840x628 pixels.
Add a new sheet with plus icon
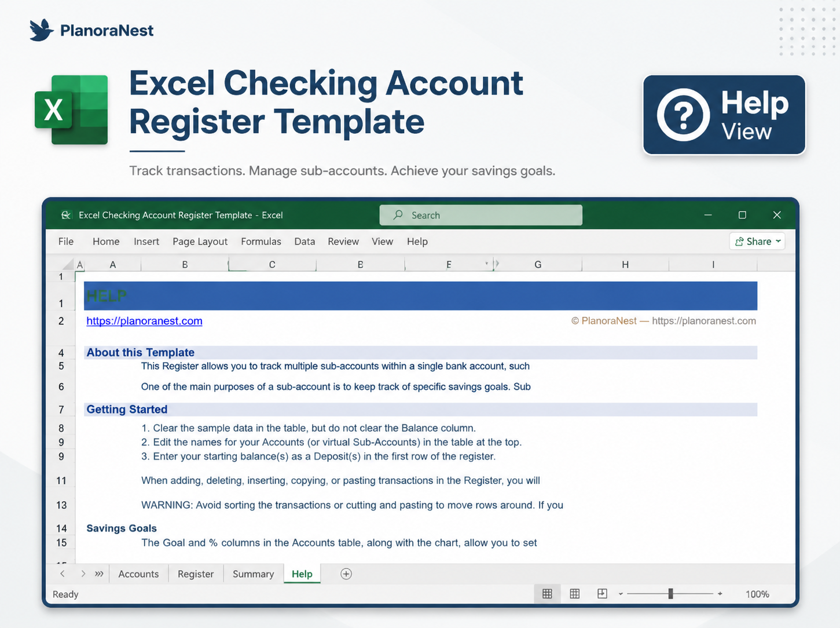pos(346,574)
